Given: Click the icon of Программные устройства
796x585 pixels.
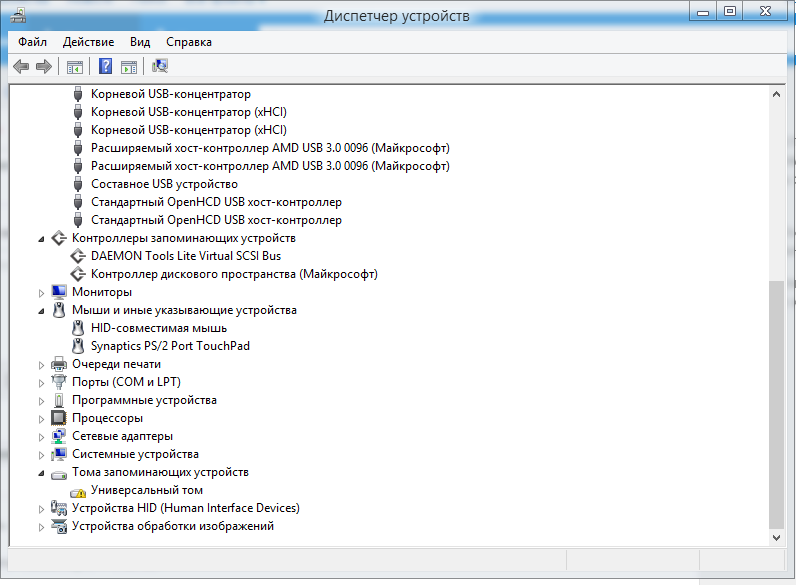Looking at the screenshot, I should point(59,400).
